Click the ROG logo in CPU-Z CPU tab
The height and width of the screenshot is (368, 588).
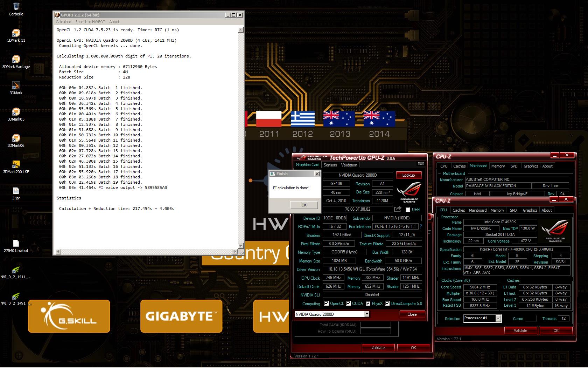point(555,231)
